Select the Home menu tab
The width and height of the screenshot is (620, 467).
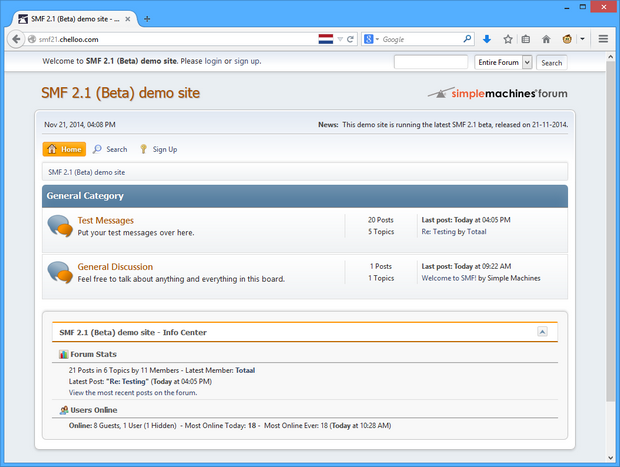pos(64,149)
